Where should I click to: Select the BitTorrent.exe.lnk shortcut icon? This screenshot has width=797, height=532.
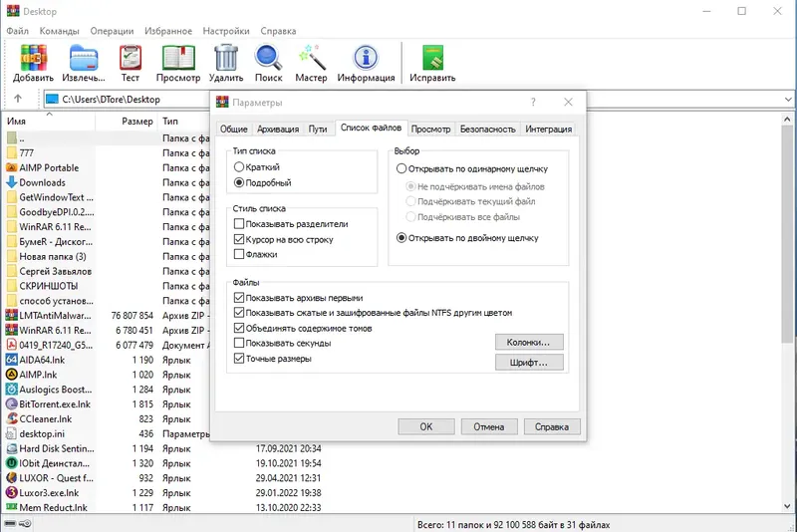click(x=12, y=403)
